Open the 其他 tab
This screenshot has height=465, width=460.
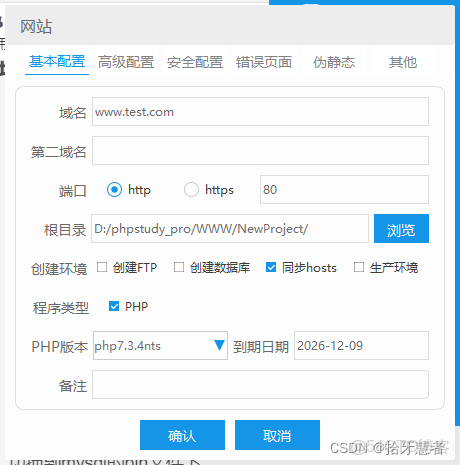coord(403,62)
